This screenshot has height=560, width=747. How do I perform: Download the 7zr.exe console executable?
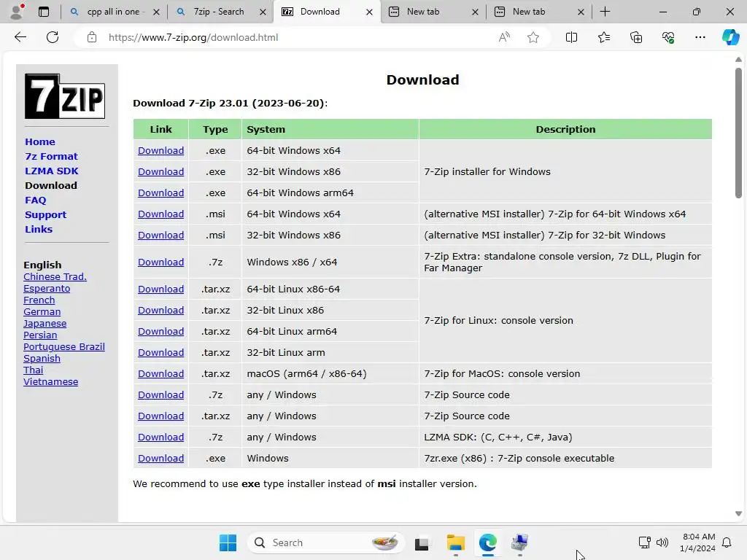[160, 458]
